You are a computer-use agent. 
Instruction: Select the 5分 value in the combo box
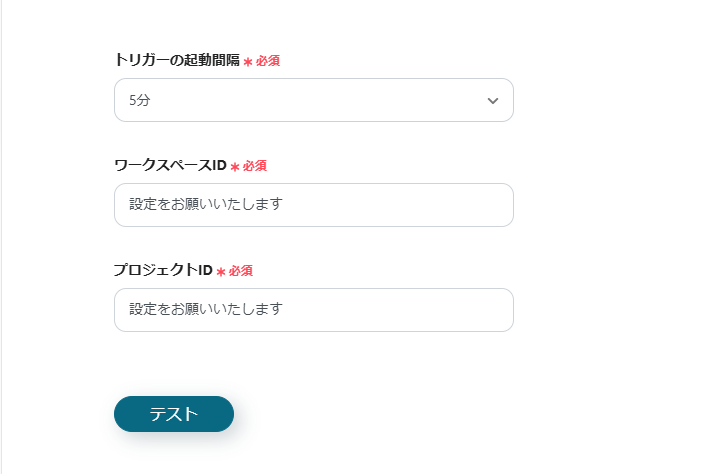(x=140, y=101)
